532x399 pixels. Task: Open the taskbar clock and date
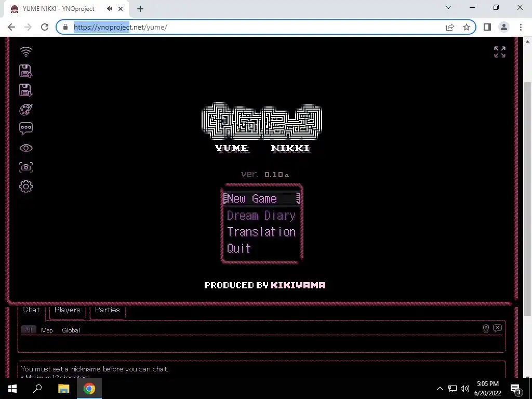click(487, 389)
